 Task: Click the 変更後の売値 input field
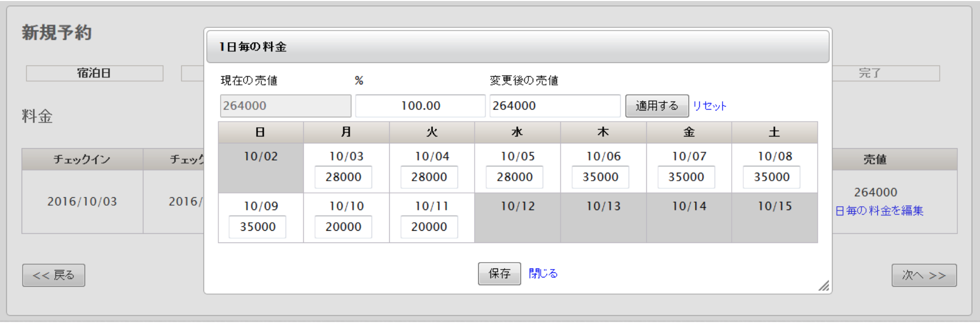(x=554, y=106)
